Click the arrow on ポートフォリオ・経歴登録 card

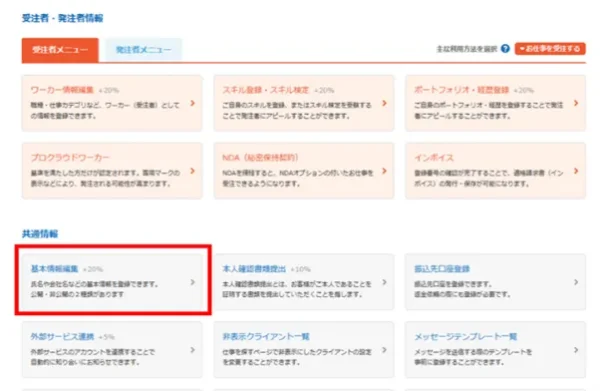(x=576, y=103)
